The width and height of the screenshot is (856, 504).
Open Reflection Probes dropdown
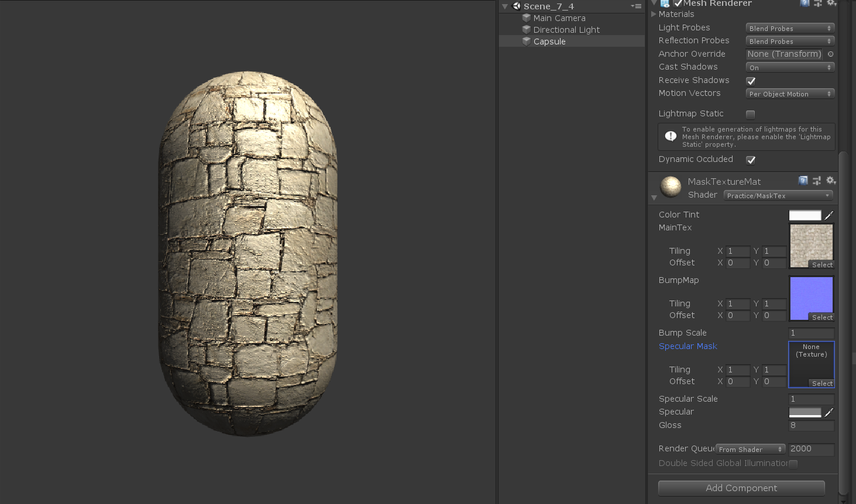click(790, 41)
